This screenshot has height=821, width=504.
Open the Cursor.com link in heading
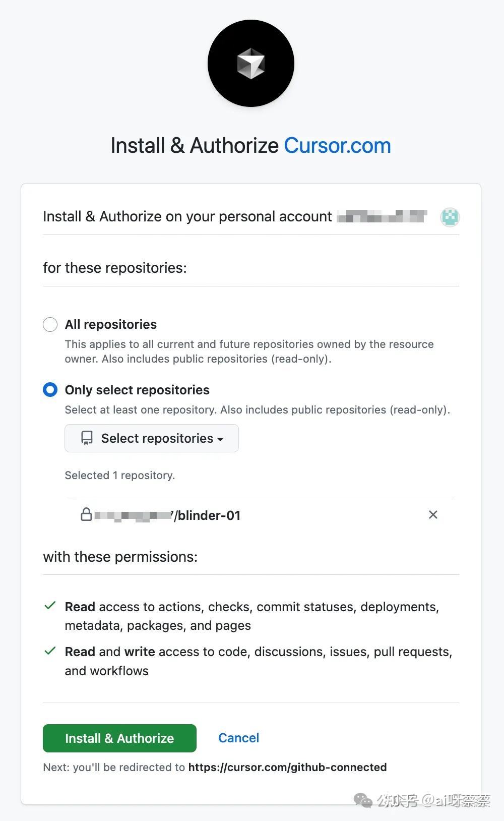click(337, 146)
